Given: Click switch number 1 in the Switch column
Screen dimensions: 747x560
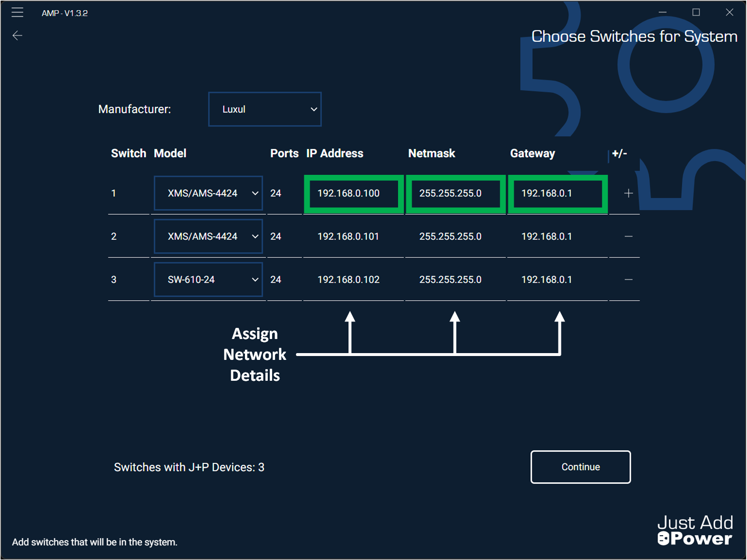Looking at the screenshot, I should (x=114, y=193).
